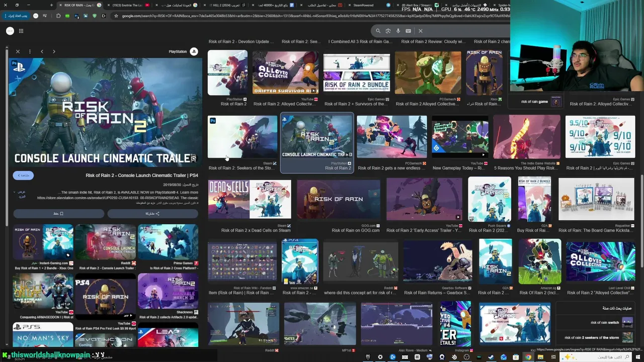The image size is (644, 362).
Task: Click the blue visit button in preview
Action: (23, 175)
